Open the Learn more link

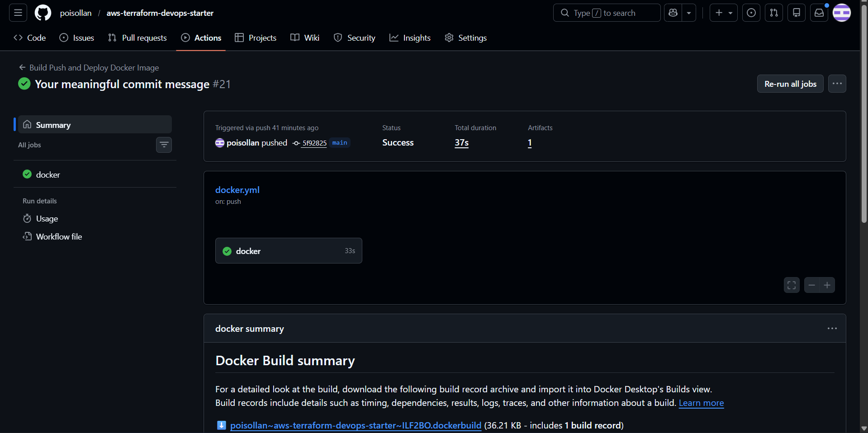701,403
